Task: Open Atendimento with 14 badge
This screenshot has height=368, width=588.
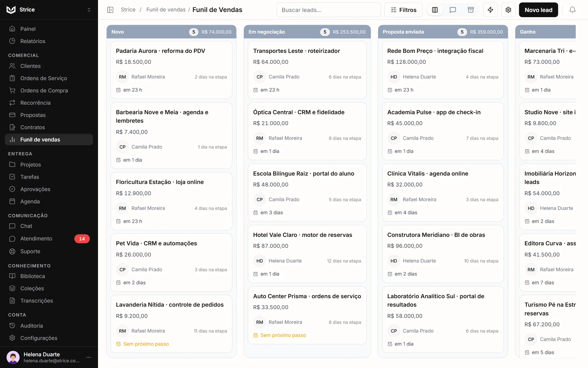Action: [x=49, y=239]
